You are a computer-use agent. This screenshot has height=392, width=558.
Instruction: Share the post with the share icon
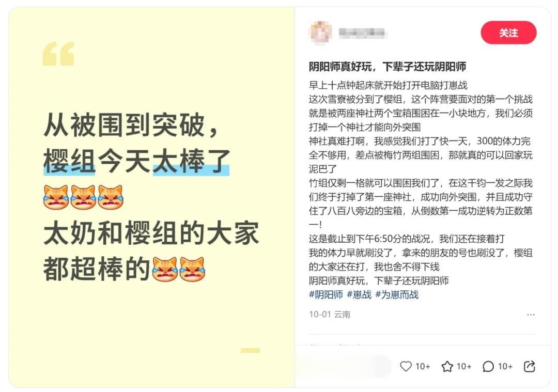click(x=530, y=366)
